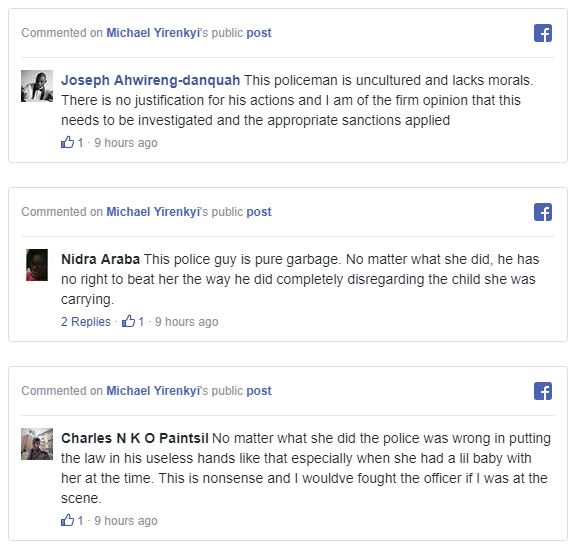Open Michael Yirenkyi link in third card
Screen dimensions: 586x551
pyautogui.click(x=154, y=391)
